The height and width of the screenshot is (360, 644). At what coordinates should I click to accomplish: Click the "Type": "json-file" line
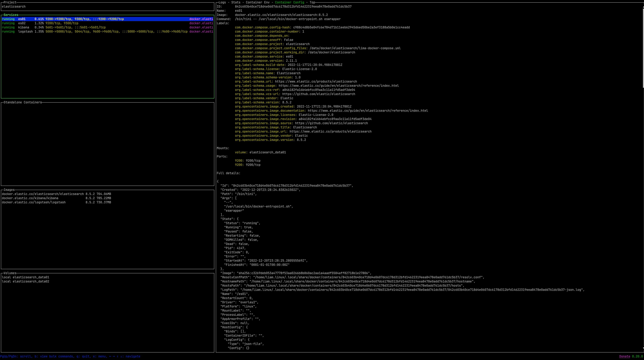click(246, 344)
